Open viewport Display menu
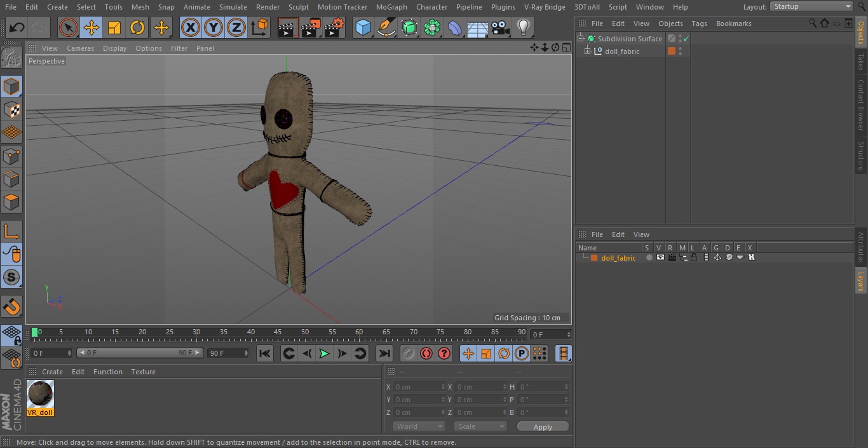 click(114, 48)
